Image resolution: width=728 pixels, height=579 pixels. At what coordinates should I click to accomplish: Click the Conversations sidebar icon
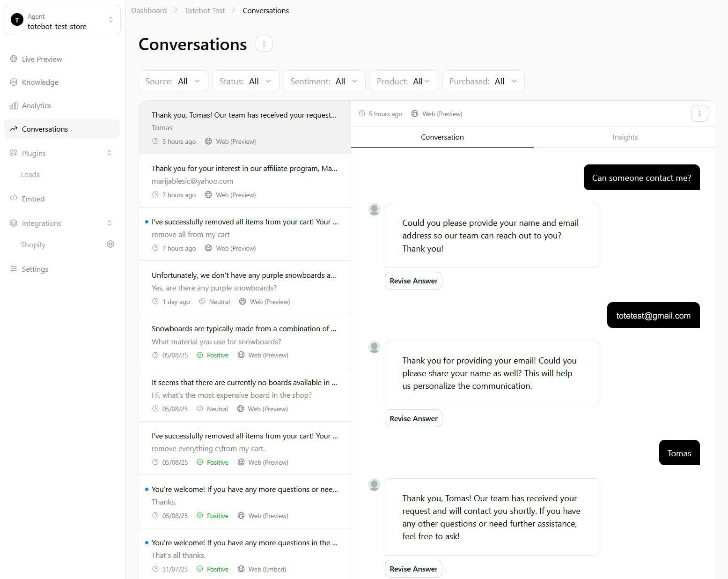(x=14, y=129)
